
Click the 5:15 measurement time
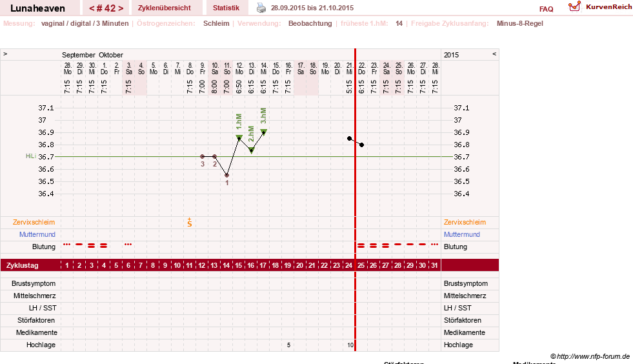[x=350, y=86]
